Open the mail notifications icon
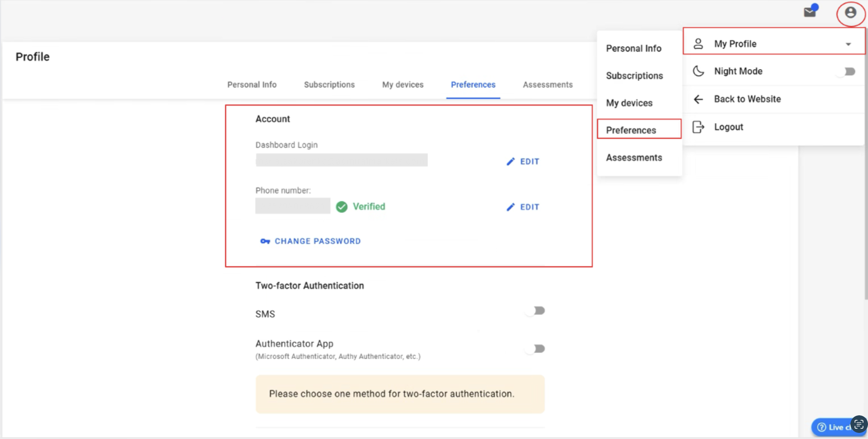The image size is (868, 439). pyautogui.click(x=810, y=12)
